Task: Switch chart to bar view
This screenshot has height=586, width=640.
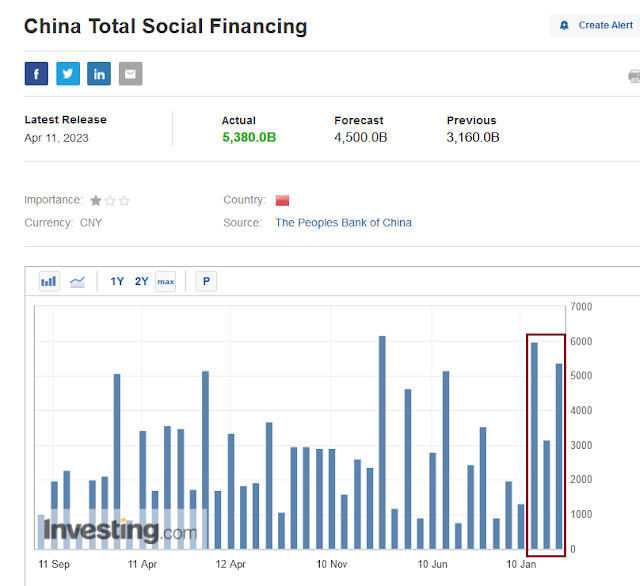Action: click(49, 282)
